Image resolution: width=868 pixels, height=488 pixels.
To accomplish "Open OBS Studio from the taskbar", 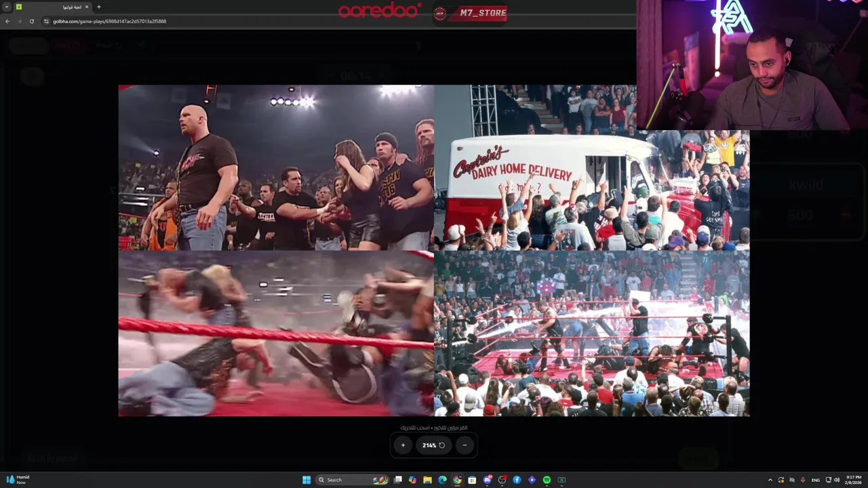I will 502,480.
